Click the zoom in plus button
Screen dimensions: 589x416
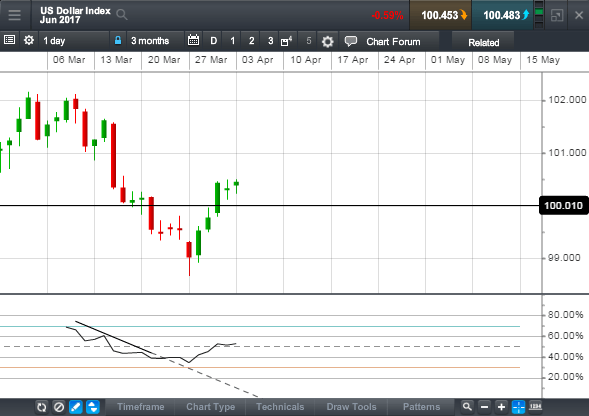501,407
